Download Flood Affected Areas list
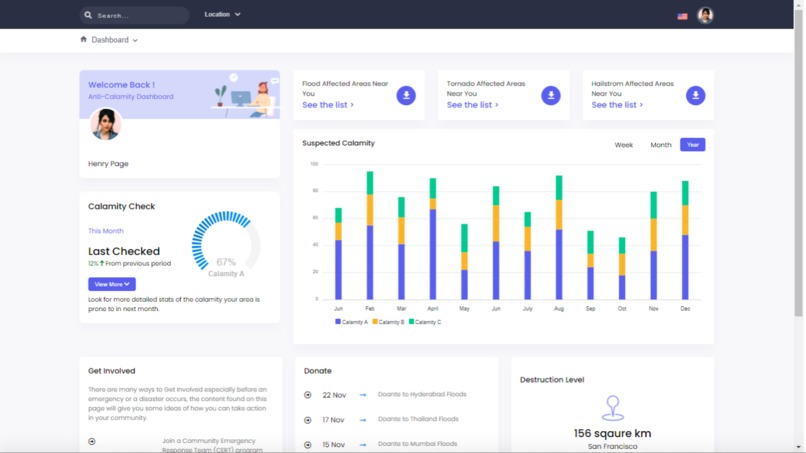This screenshot has width=806, height=453. coord(406,95)
